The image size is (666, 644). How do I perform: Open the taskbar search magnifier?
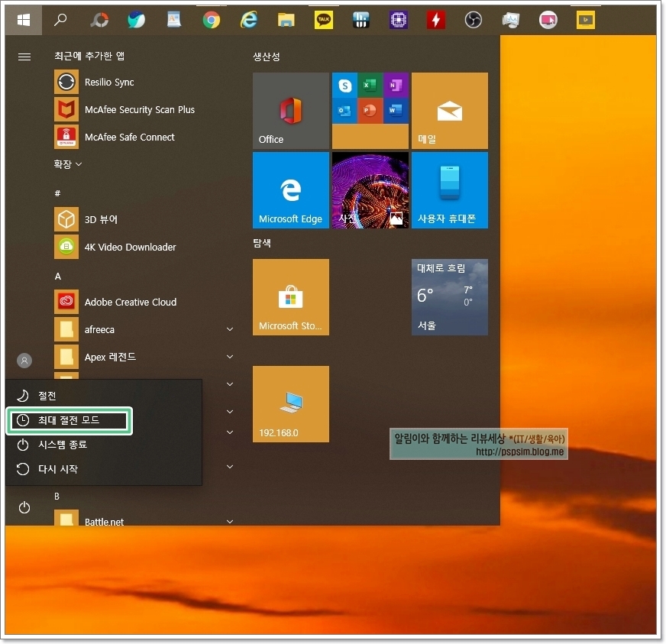tap(61, 20)
